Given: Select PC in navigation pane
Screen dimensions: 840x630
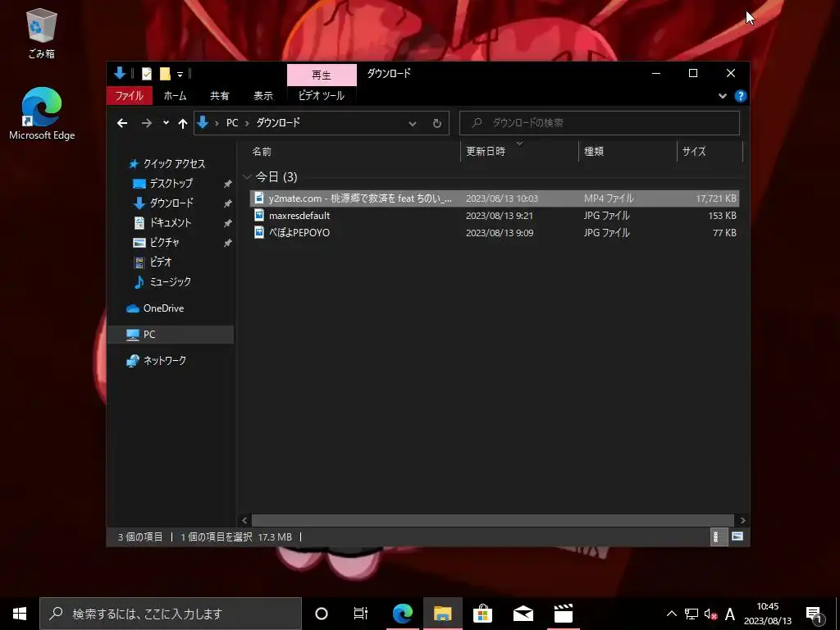Looking at the screenshot, I should click(x=171, y=335).
